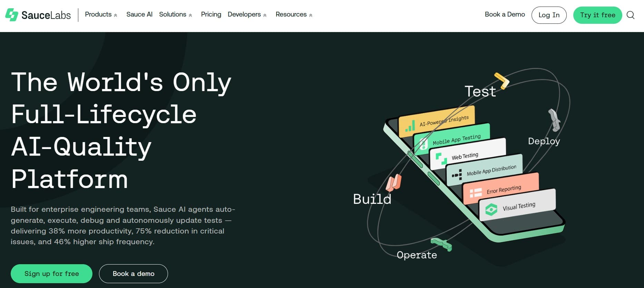Go to Sauce AI page

[139, 14]
